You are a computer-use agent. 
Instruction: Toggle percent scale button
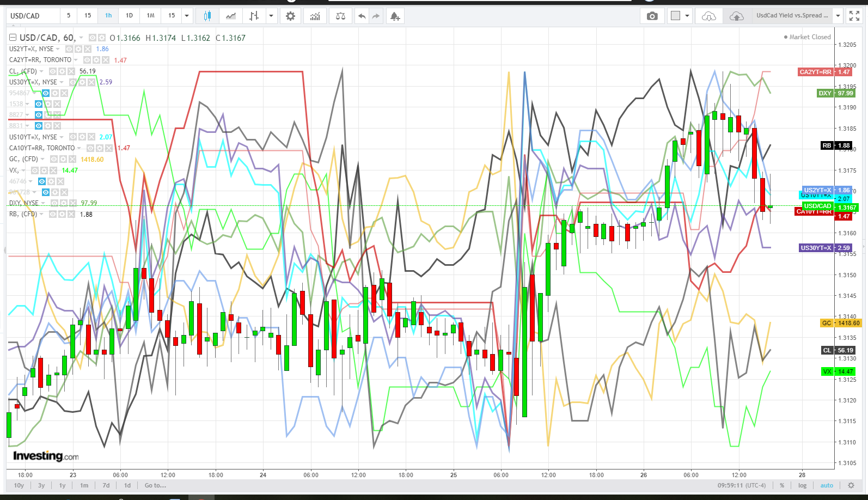pos(782,485)
